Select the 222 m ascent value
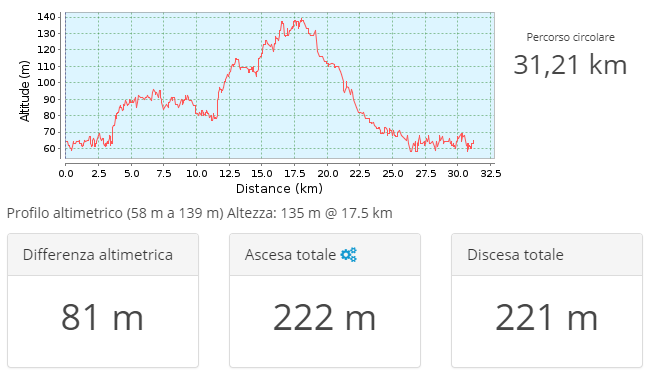 [x=324, y=318]
